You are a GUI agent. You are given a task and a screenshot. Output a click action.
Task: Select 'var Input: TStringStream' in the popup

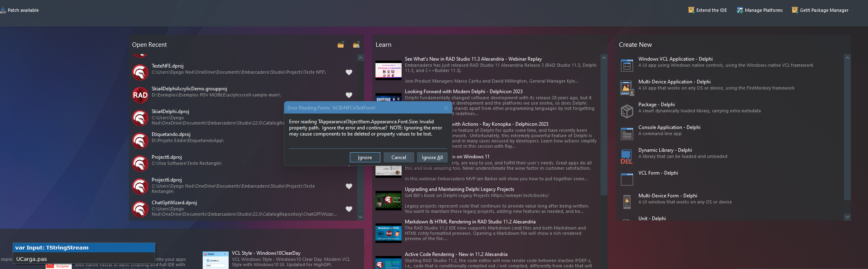coord(84,248)
